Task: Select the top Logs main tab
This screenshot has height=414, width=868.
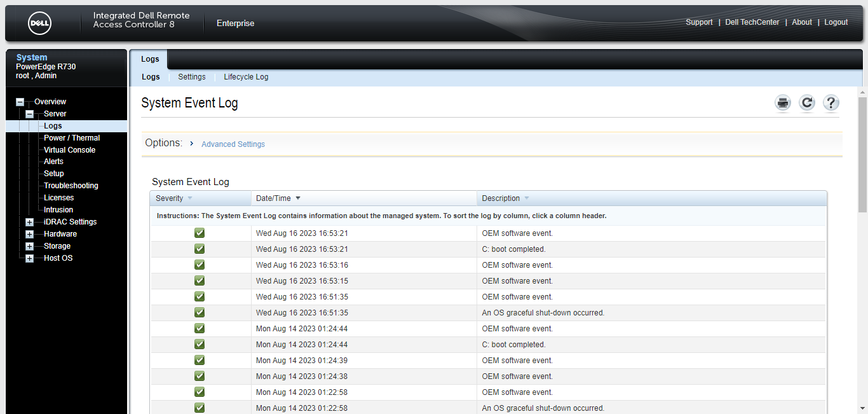Action: point(150,59)
